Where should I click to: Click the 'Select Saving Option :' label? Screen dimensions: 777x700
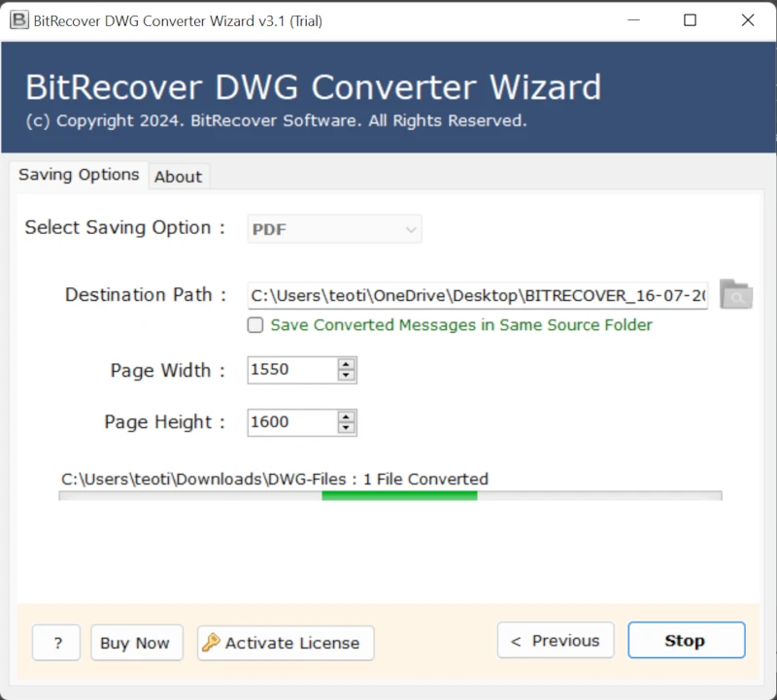point(125,227)
